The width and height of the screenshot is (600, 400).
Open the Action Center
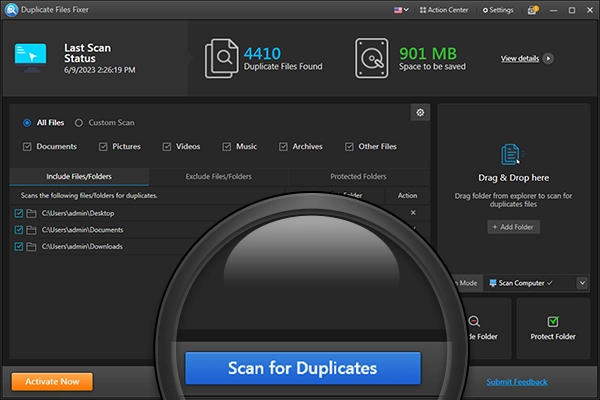click(444, 10)
